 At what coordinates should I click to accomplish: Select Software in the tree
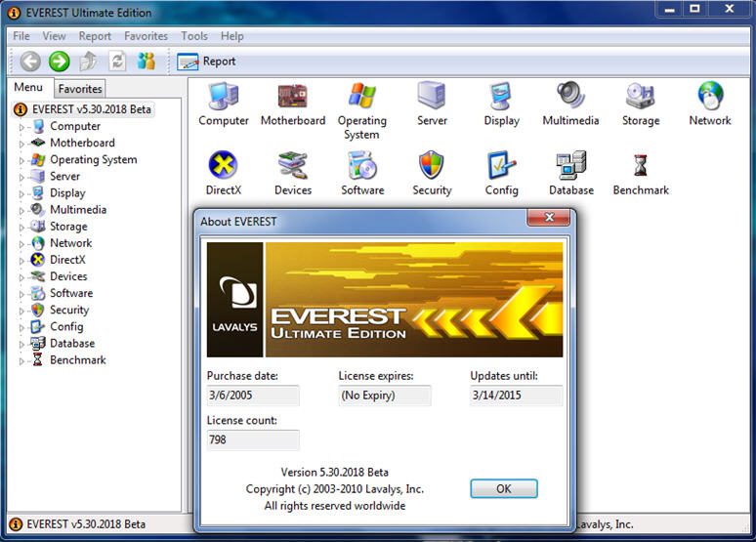(71, 293)
